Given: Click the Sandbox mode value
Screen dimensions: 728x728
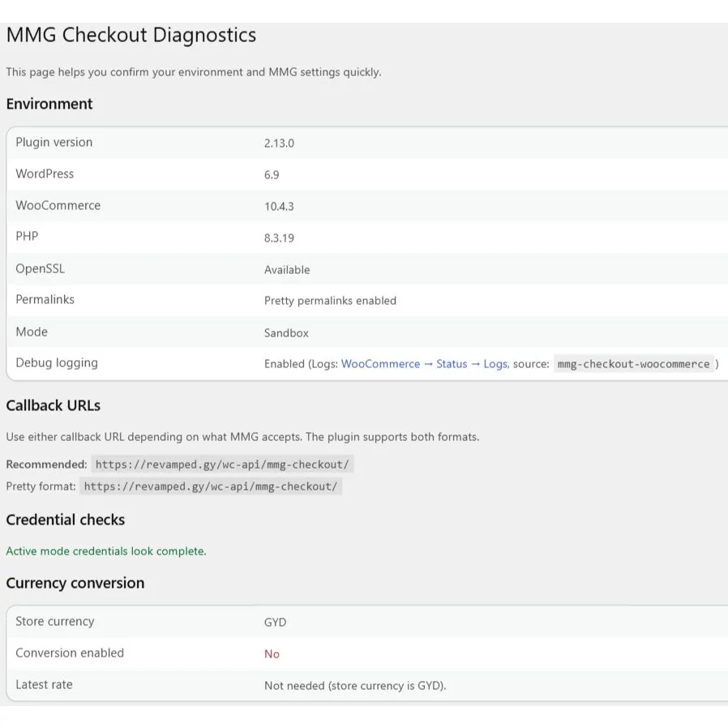Looking at the screenshot, I should [x=286, y=332].
